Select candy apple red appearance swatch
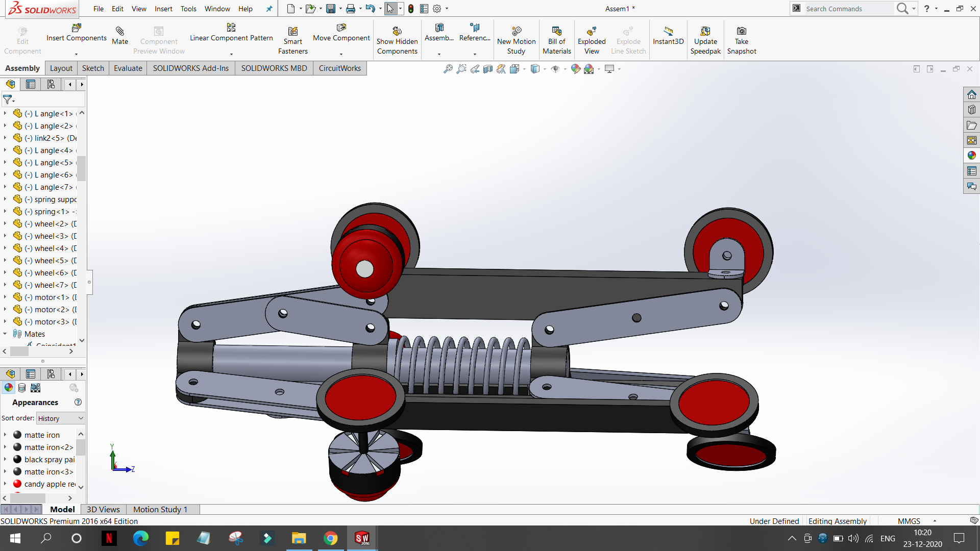 click(17, 484)
